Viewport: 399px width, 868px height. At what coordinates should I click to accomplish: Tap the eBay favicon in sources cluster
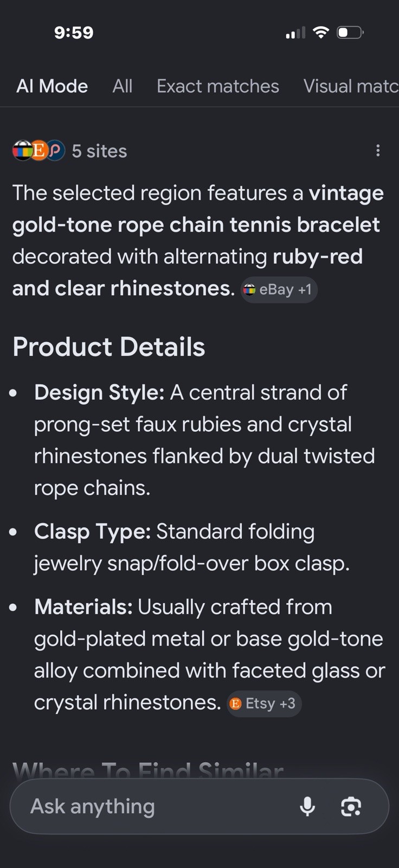tap(23, 151)
